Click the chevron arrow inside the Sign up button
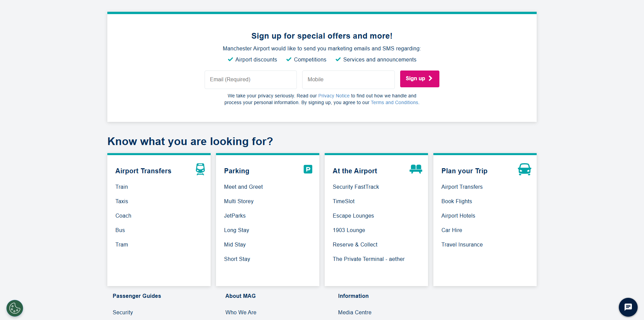The height and width of the screenshot is (320, 644). 430,79
